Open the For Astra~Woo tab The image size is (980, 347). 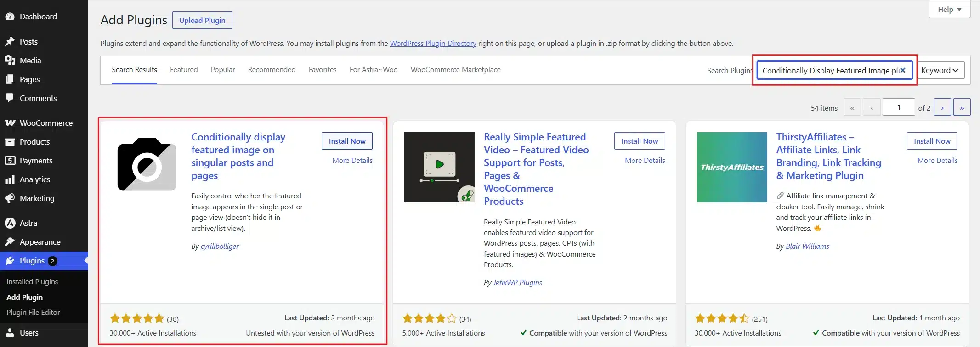click(x=374, y=70)
